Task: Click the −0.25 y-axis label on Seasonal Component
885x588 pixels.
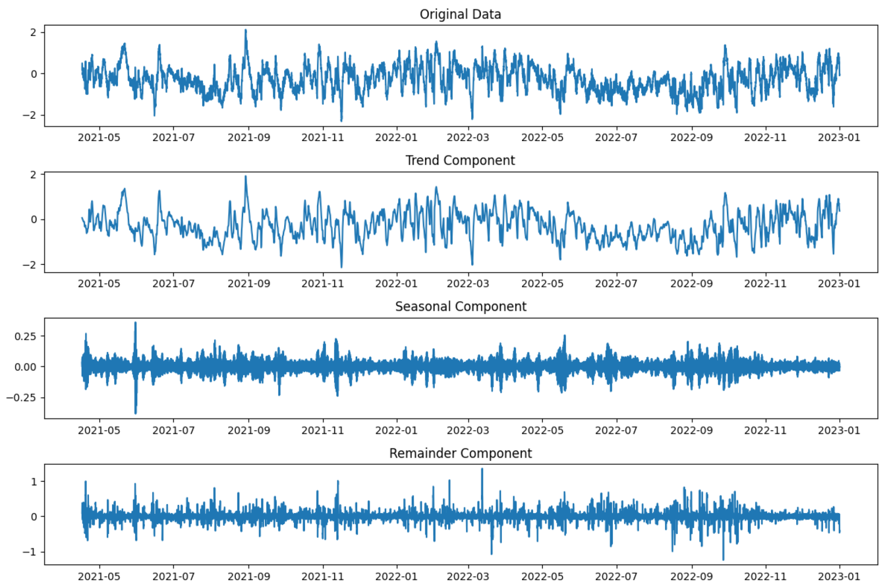Action: click(x=22, y=398)
